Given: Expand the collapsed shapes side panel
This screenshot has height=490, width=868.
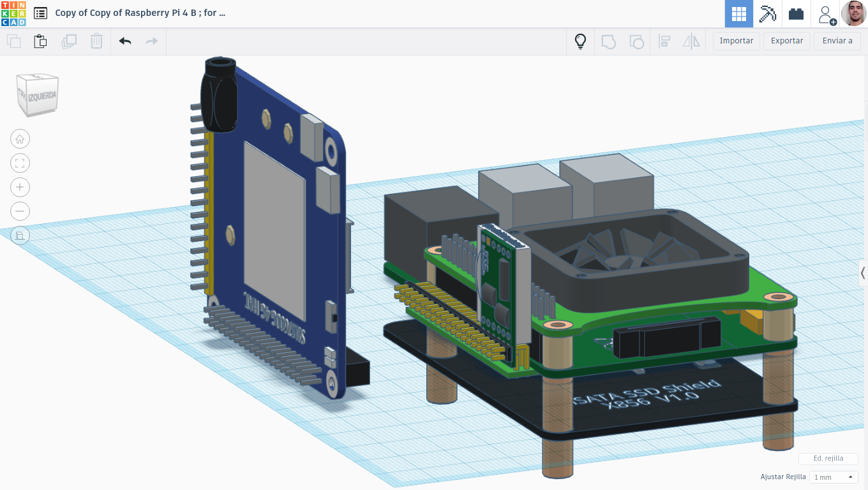Looking at the screenshot, I should 863,273.
